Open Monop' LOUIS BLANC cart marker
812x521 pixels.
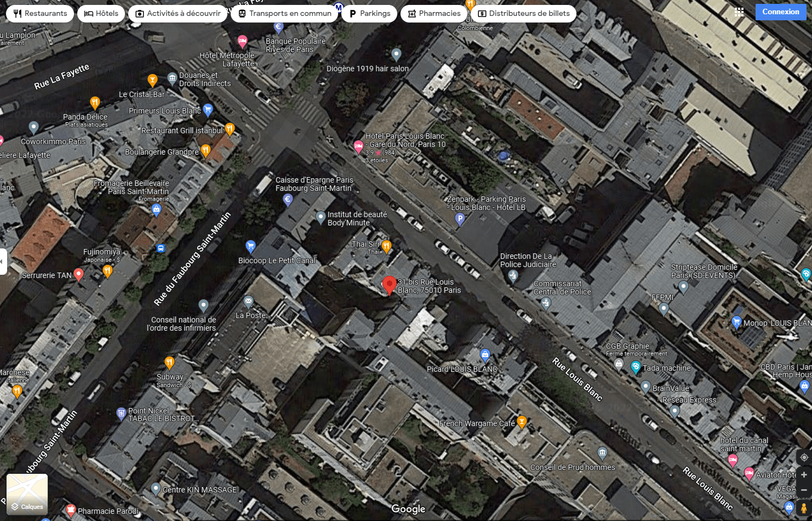[736, 322]
